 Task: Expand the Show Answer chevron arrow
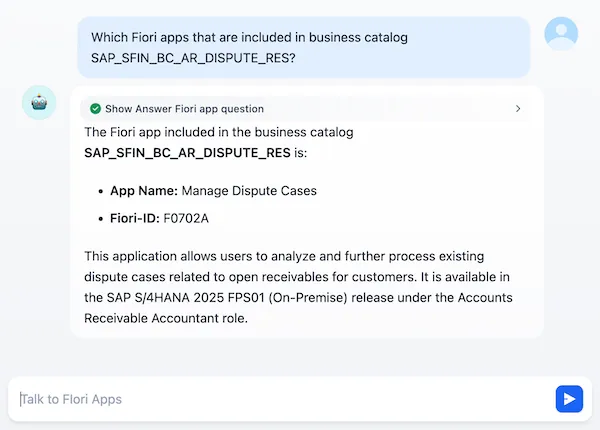518,109
